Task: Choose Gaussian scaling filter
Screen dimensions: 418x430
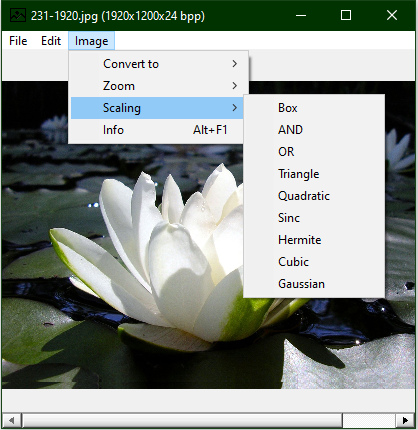Action: pos(314,284)
